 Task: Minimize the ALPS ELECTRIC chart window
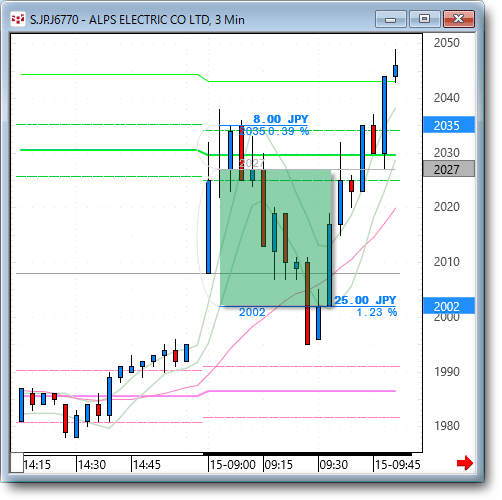390,19
